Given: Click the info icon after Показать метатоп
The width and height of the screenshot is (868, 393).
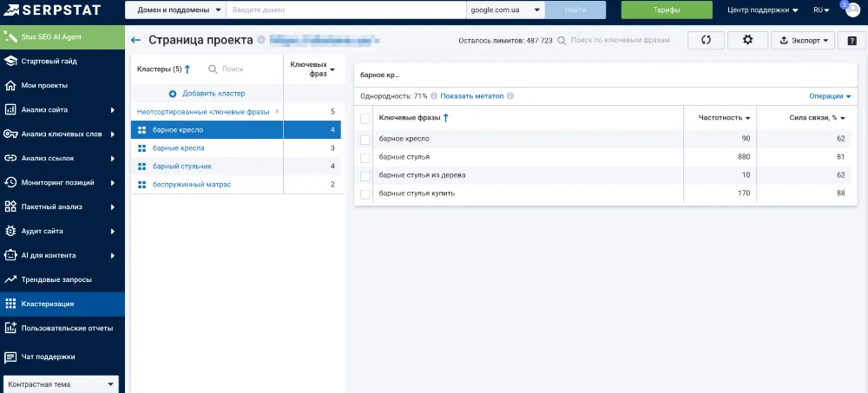Looking at the screenshot, I should [x=510, y=95].
